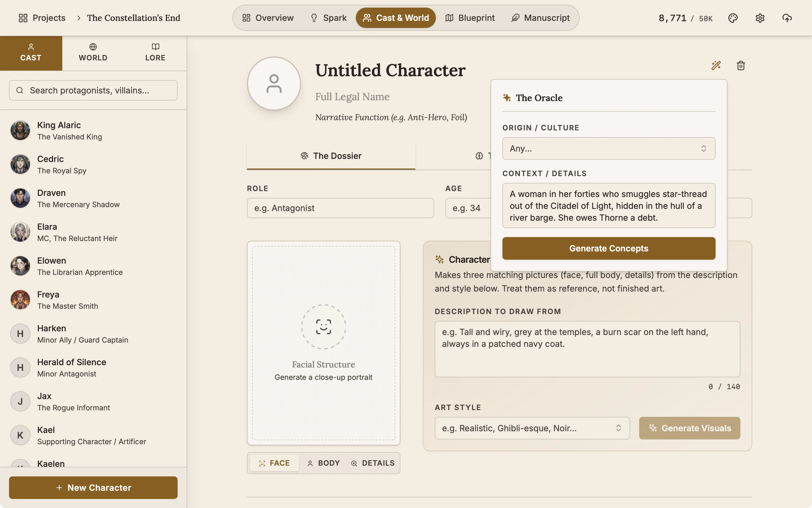Click the Role input field

(340, 208)
